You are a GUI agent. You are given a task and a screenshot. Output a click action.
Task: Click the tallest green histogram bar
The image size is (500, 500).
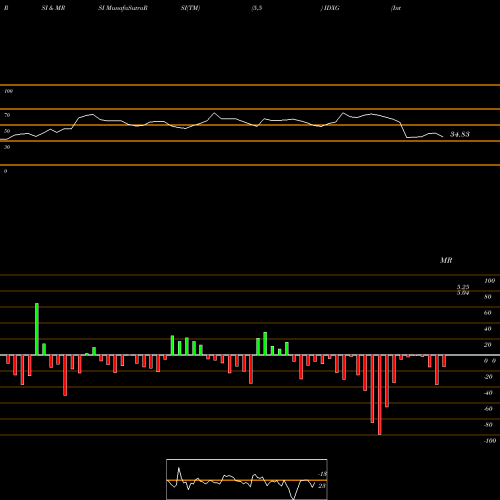37,329
